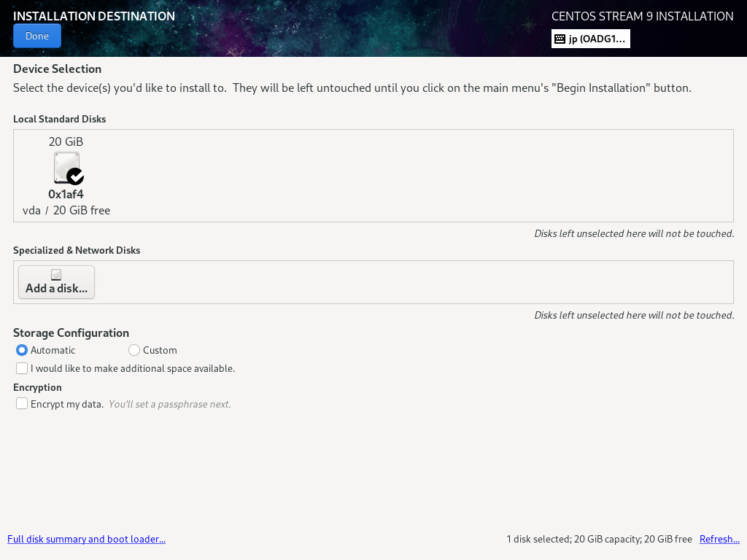
Task: Click the small disk icon in Add a disk
Action: [x=56, y=275]
